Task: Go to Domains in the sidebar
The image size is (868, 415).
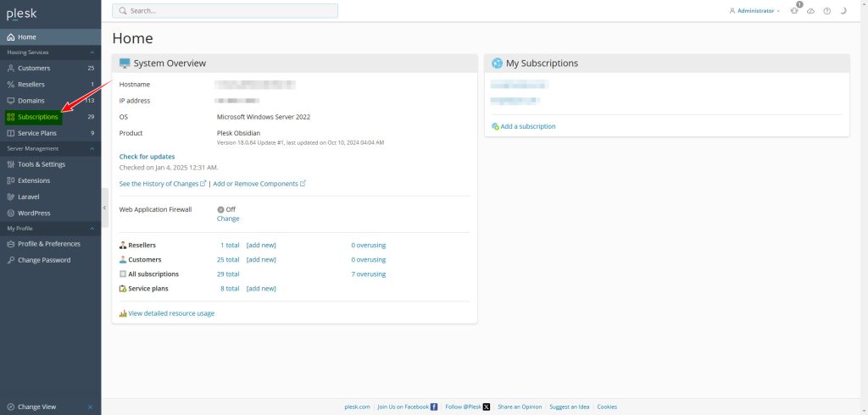Action: (x=31, y=101)
